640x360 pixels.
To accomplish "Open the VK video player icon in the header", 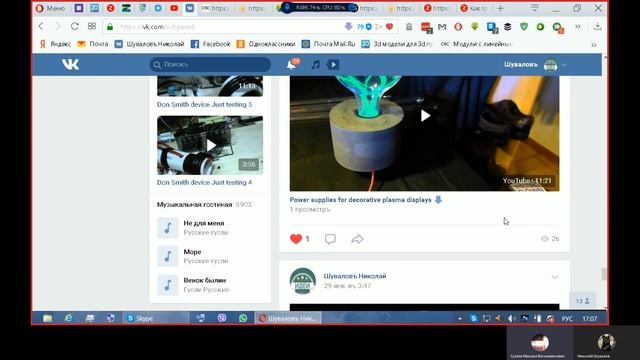I will click(333, 64).
